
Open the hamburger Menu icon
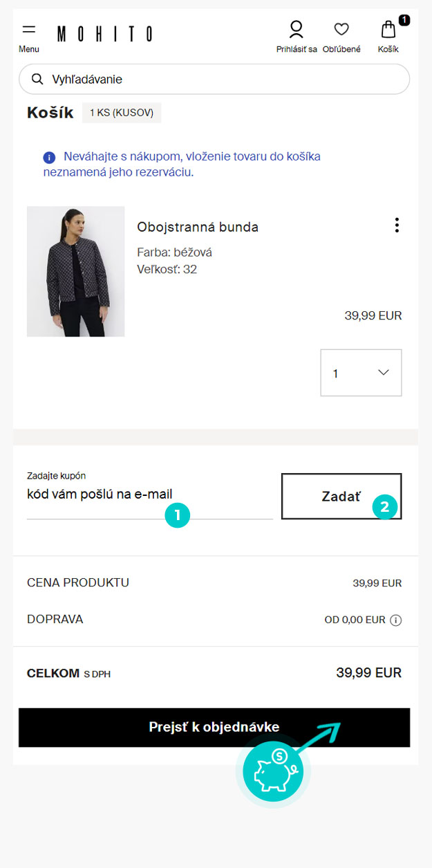point(29,30)
